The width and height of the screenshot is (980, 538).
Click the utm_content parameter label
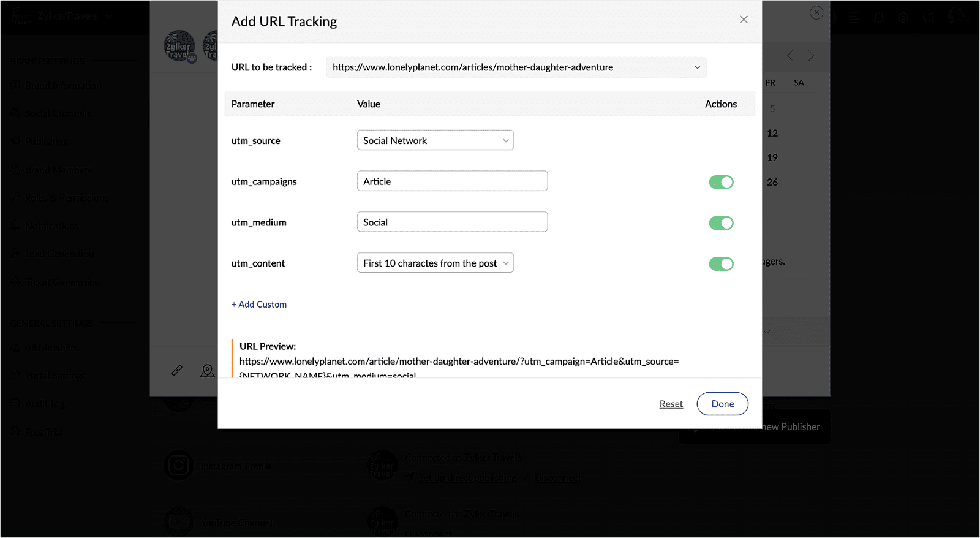[258, 263]
